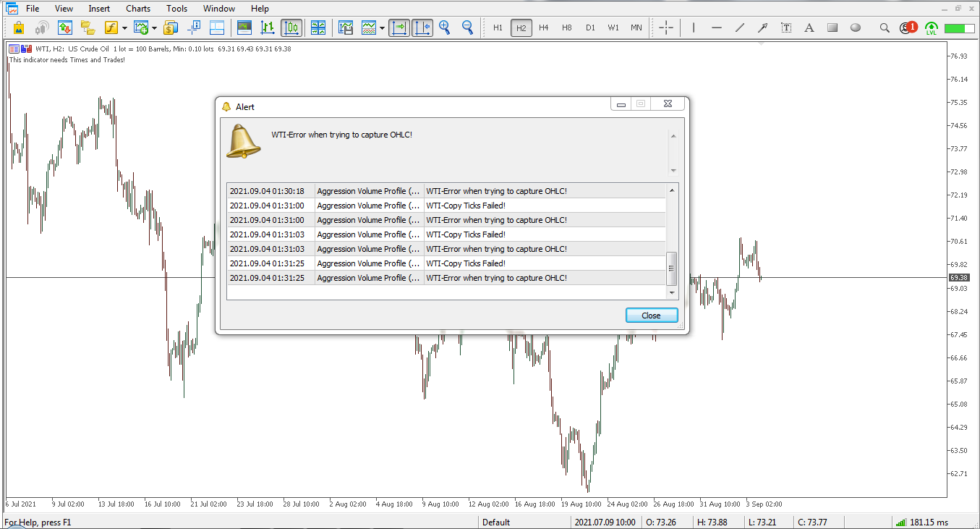Select the Ellipse shape tool
The height and width of the screenshot is (529, 980).
856,28
